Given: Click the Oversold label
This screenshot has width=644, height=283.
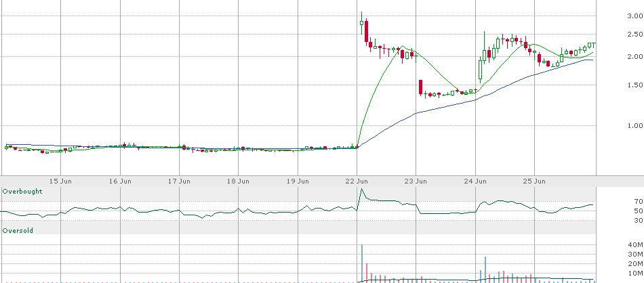Looking at the screenshot, I should click(x=18, y=231).
